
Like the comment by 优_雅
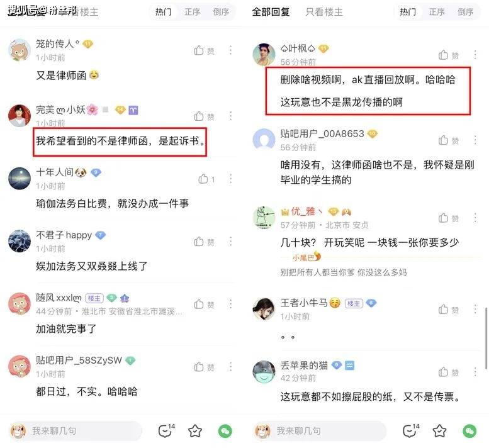(449, 218)
